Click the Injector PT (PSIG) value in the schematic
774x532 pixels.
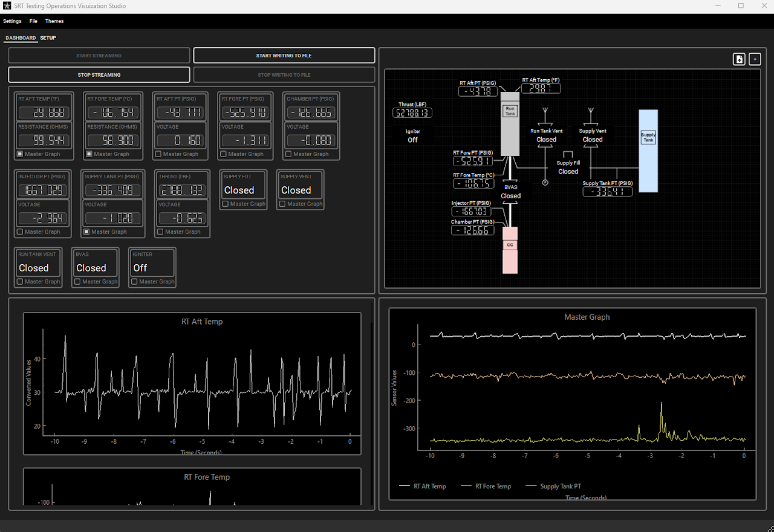[x=471, y=212]
